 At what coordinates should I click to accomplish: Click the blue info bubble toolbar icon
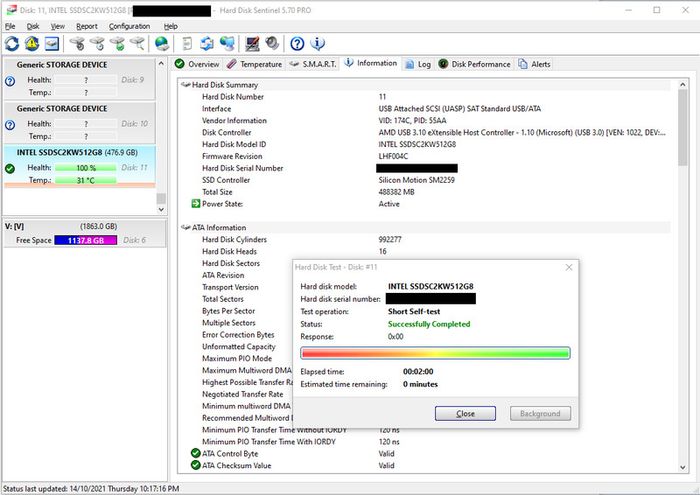point(317,43)
